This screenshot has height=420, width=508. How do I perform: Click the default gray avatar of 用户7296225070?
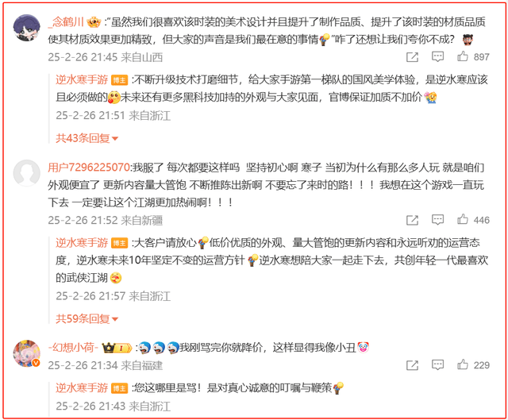(x=26, y=173)
